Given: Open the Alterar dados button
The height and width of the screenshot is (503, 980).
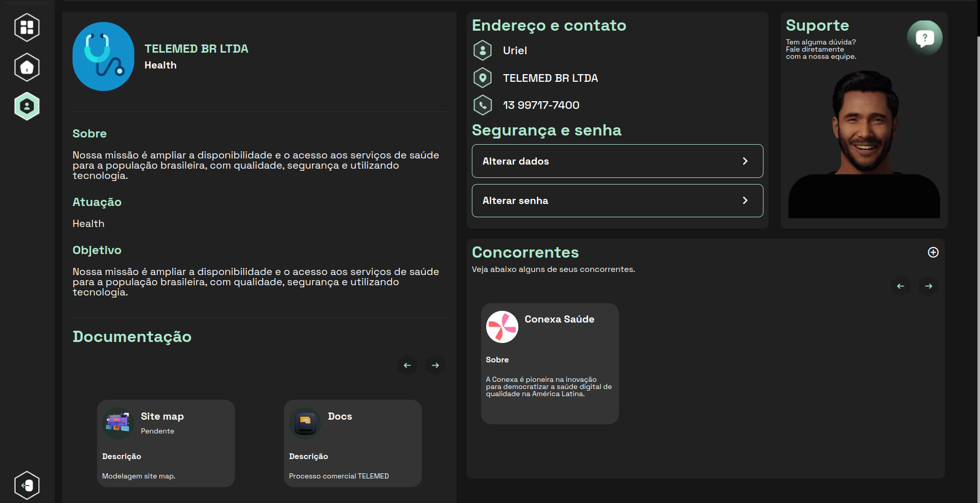Looking at the screenshot, I should [x=617, y=161].
